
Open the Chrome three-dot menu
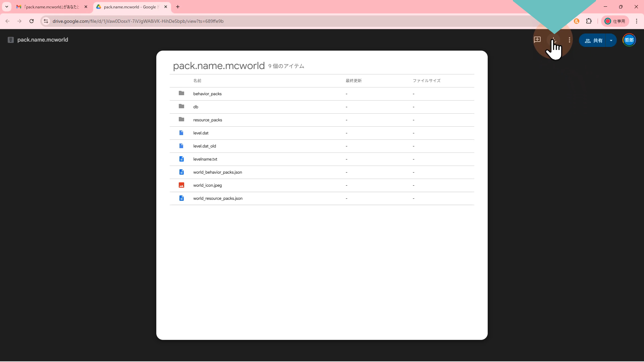click(x=636, y=21)
